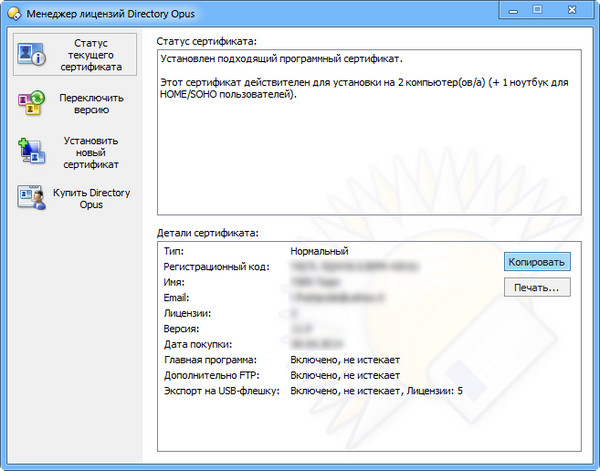Click the window title "Менеджер лицензий Directory Opus"

[x=111, y=14]
